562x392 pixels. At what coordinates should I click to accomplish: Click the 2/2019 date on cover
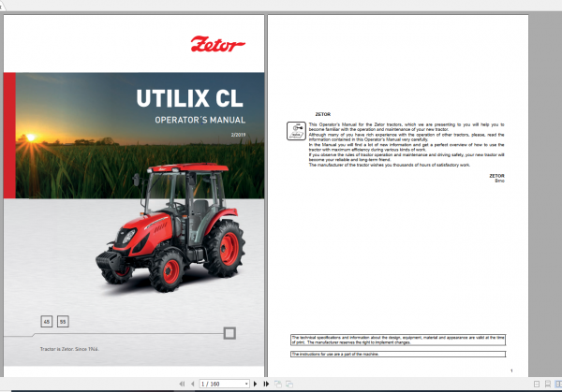point(238,135)
